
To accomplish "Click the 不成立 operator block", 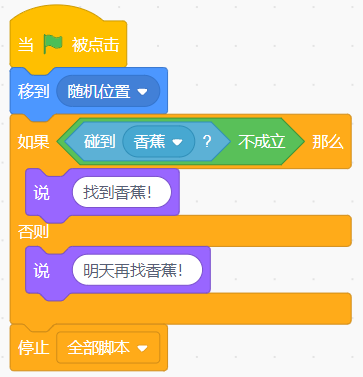I will (262, 141).
